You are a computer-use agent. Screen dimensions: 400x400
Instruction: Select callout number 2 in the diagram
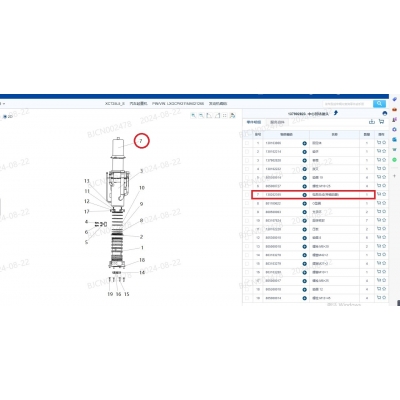point(141,237)
